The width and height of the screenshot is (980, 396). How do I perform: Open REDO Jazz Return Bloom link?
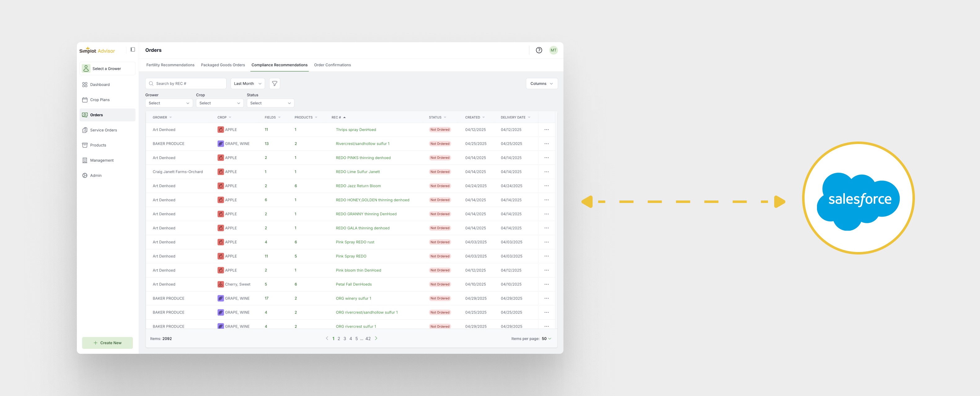[358, 186]
